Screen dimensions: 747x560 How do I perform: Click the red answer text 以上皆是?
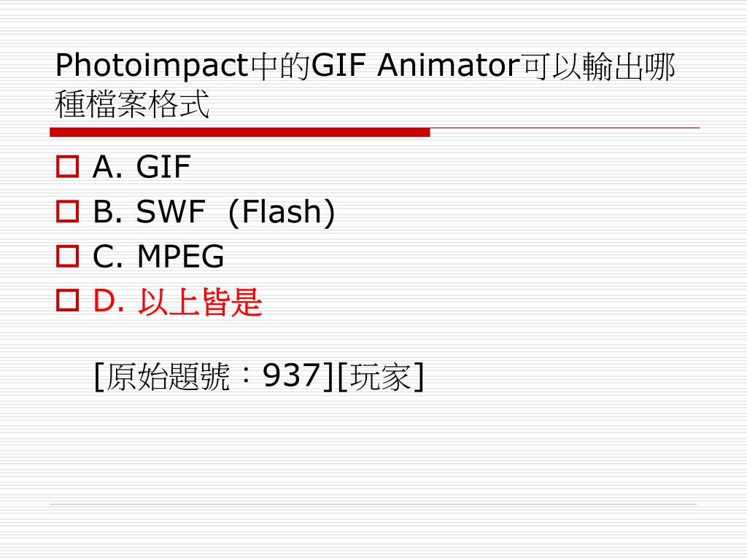pos(200,301)
